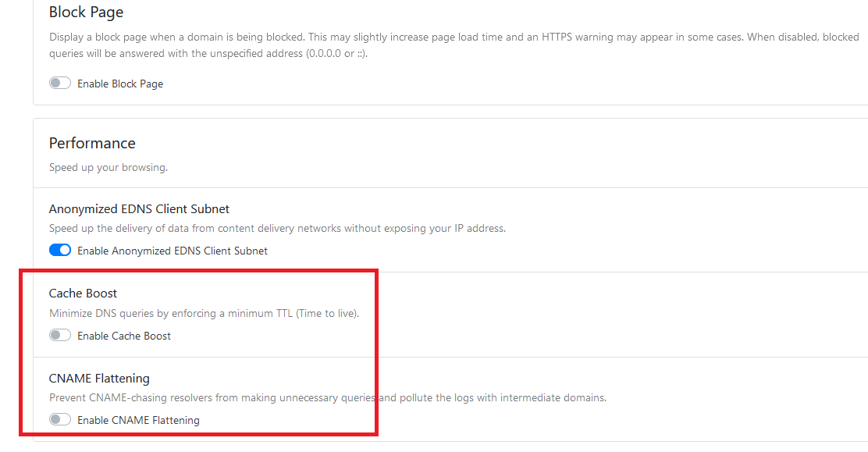Screen dimensions: 868x452
Task: Click the CNAME Flattening heading
Action: (x=99, y=378)
